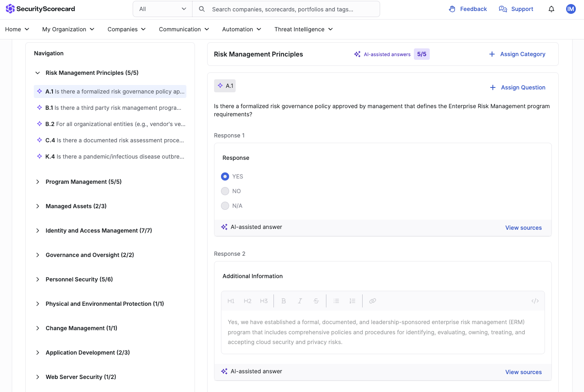Open the Communication menu

[184, 29]
